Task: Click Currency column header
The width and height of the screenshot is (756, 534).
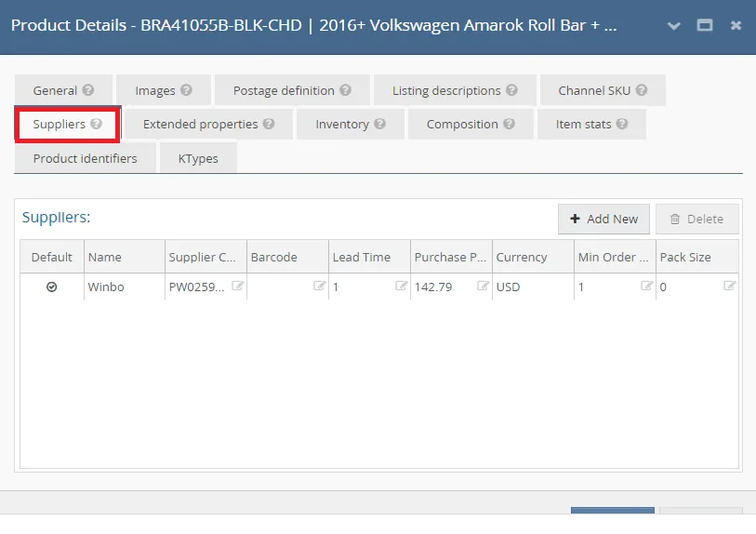Action: click(533, 257)
